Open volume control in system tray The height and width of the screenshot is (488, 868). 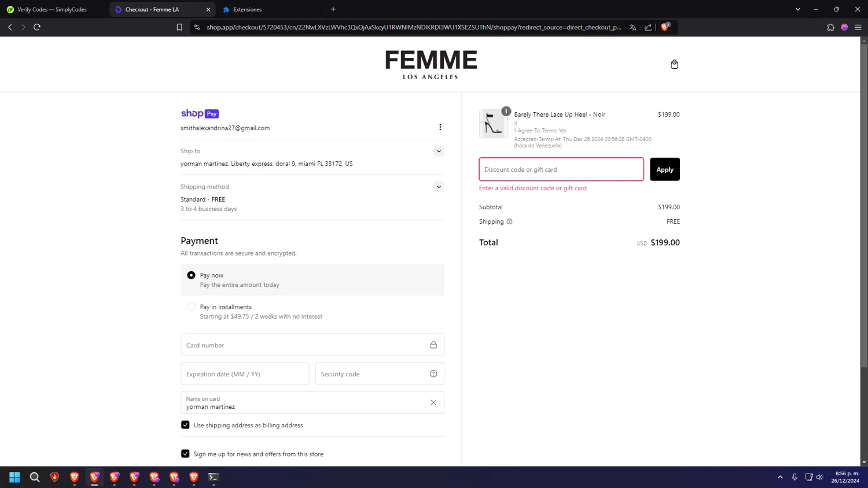819,477
